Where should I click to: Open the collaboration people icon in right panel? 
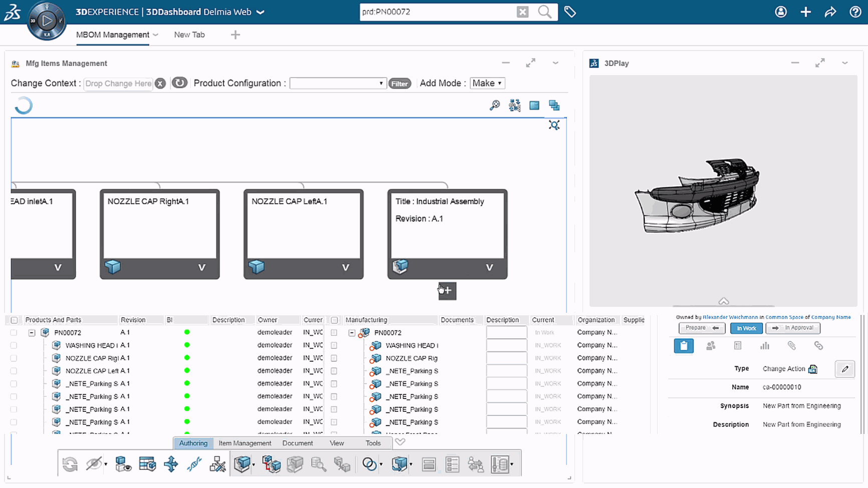(711, 345)
